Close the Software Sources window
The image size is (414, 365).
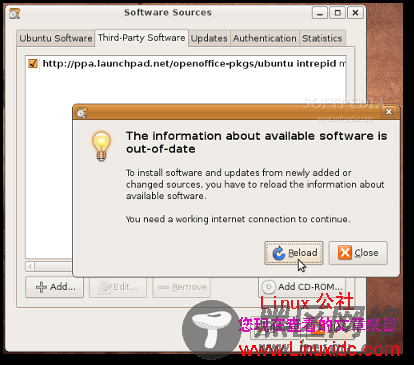coord(355,13)
